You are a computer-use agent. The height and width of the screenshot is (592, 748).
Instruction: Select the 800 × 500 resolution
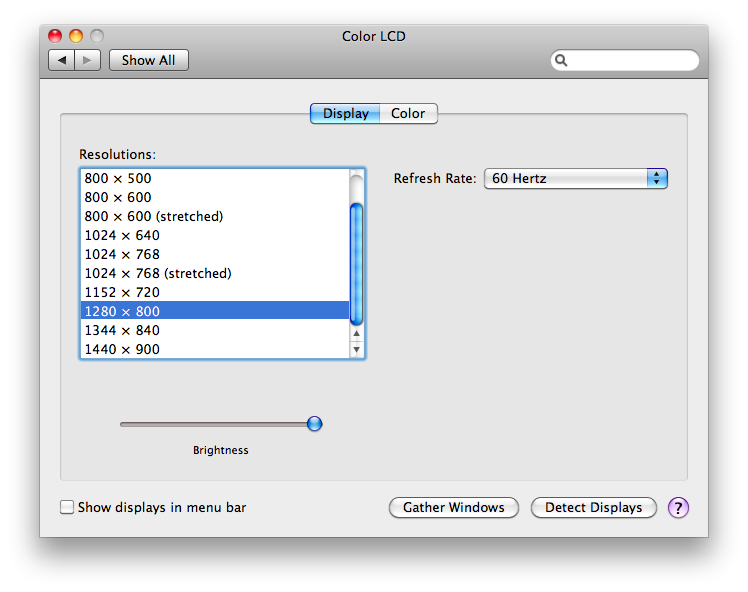215,178
